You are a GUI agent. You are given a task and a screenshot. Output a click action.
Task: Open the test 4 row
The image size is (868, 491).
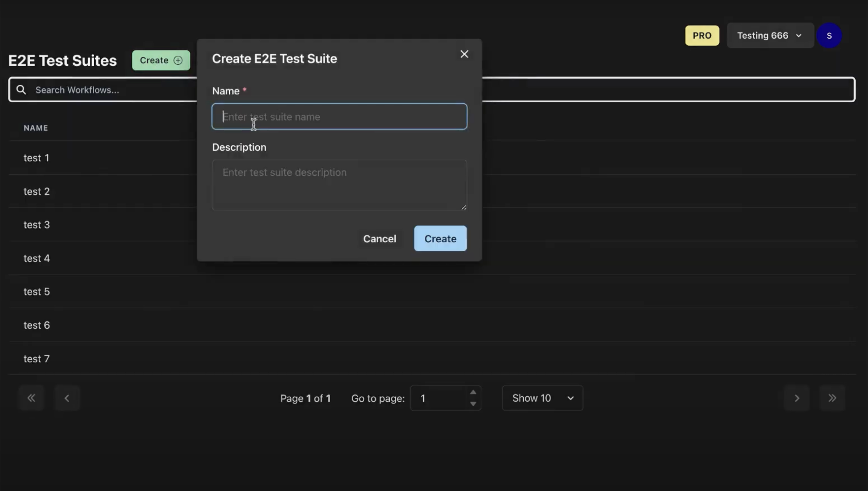[x=432, y=258]
